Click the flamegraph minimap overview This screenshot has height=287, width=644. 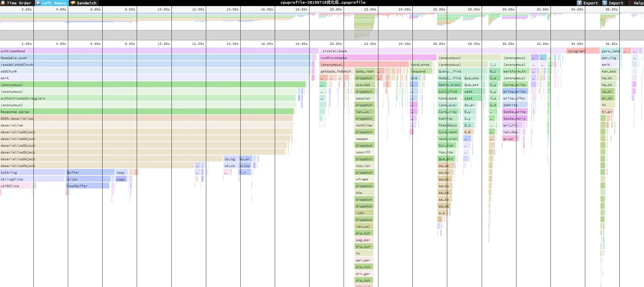pyautogui.click(x=322, y=26)
